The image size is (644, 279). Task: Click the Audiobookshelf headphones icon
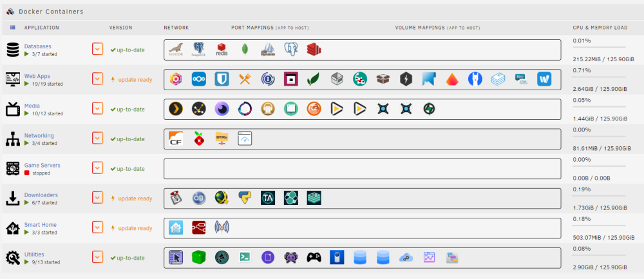point(268,109)
